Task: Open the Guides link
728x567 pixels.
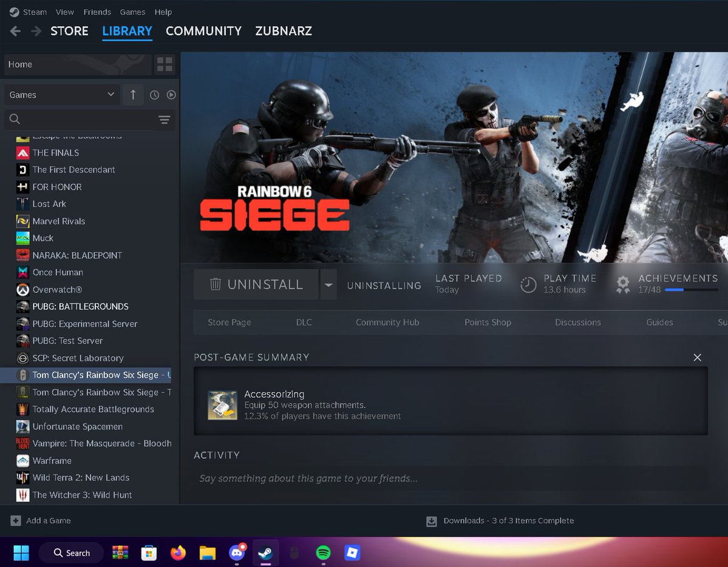Action: pos(659,322)
